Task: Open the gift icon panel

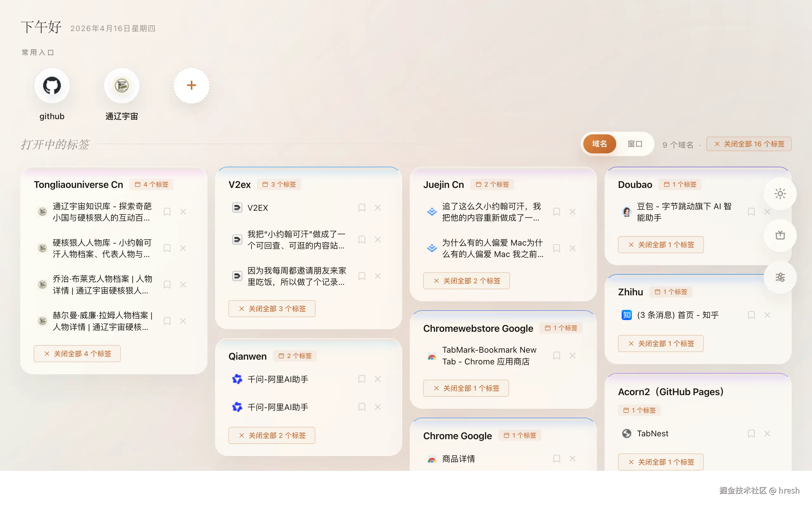Action: click(780, 235)
